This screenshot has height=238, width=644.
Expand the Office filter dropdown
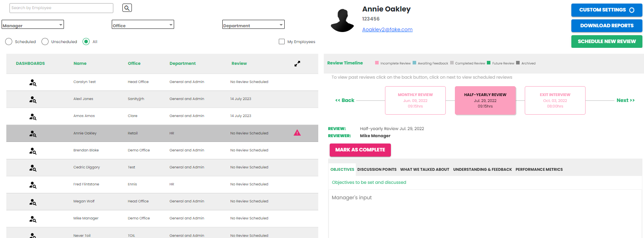click(x=143, y=25)
